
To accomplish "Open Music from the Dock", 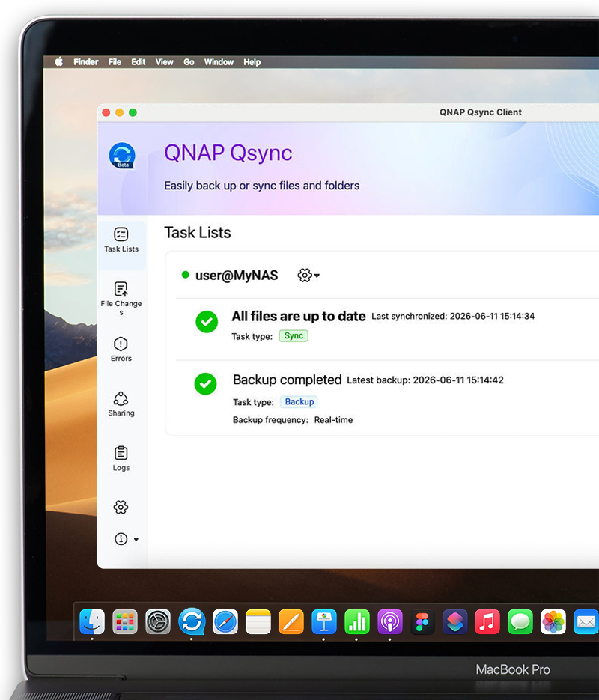I will click(487, 621).
